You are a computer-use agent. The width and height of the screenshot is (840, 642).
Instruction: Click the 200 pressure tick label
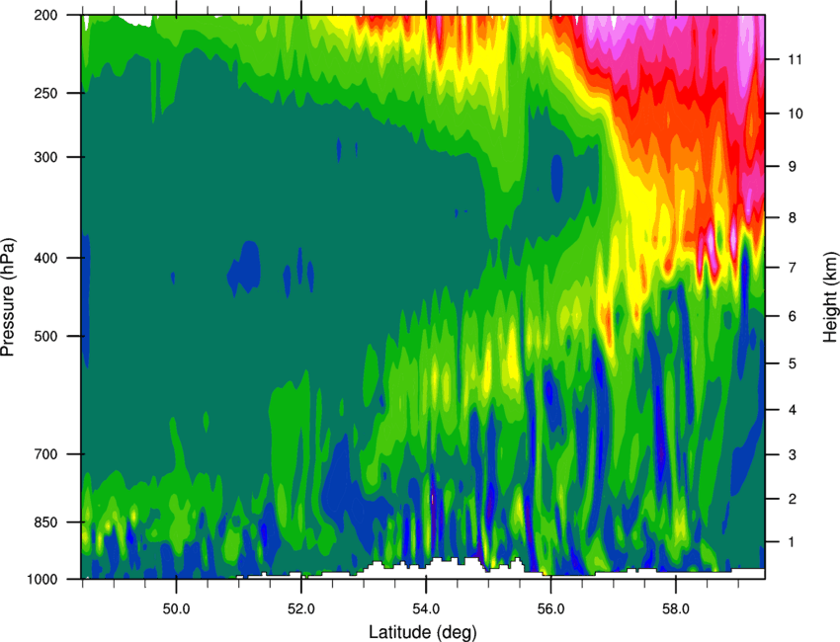click(x=46, y=15)
